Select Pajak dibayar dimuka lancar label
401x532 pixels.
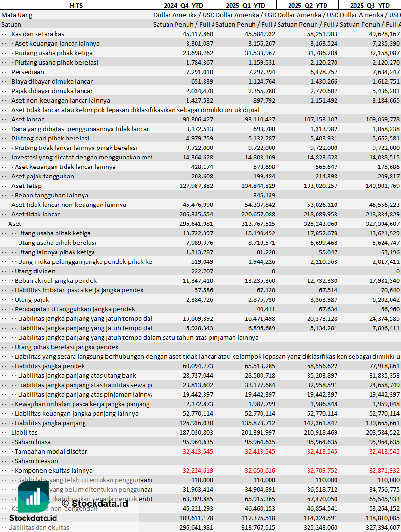pyautogui.click(x=52, y=91)
